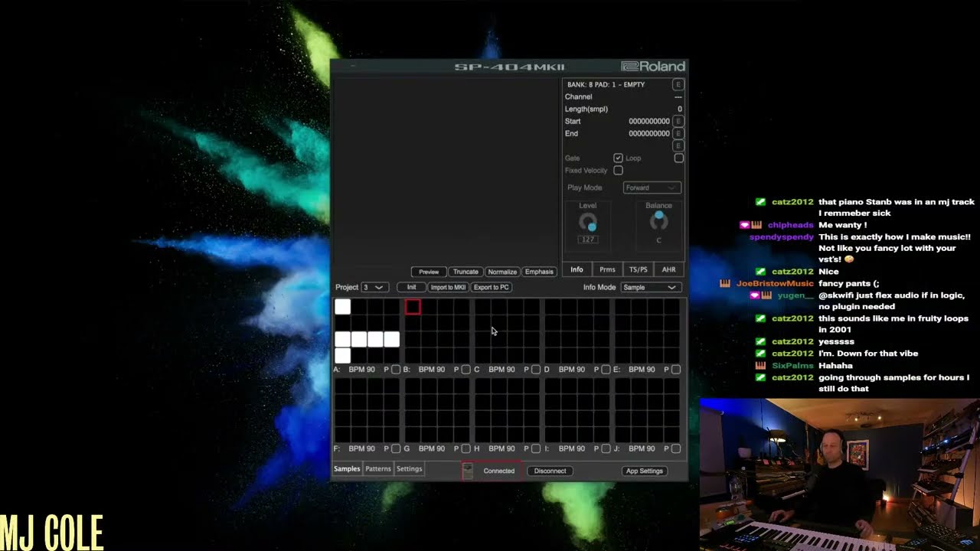
Task: Click the BPM 90 label of bank E
Action: tap(642, 370)
